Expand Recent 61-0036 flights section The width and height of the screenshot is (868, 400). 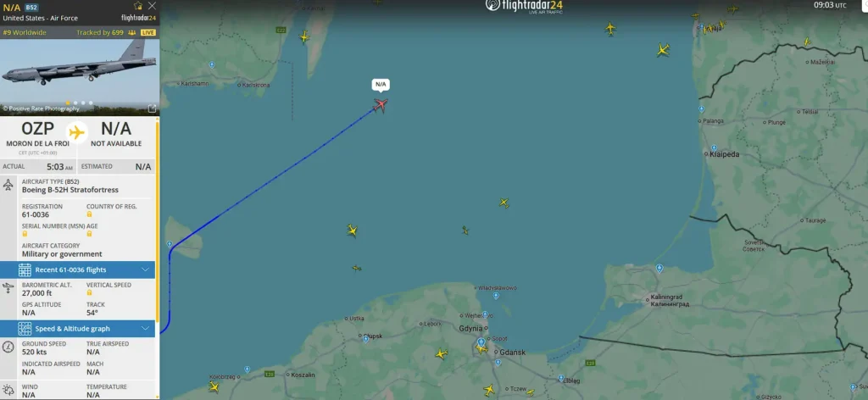[x=77, y=269]
